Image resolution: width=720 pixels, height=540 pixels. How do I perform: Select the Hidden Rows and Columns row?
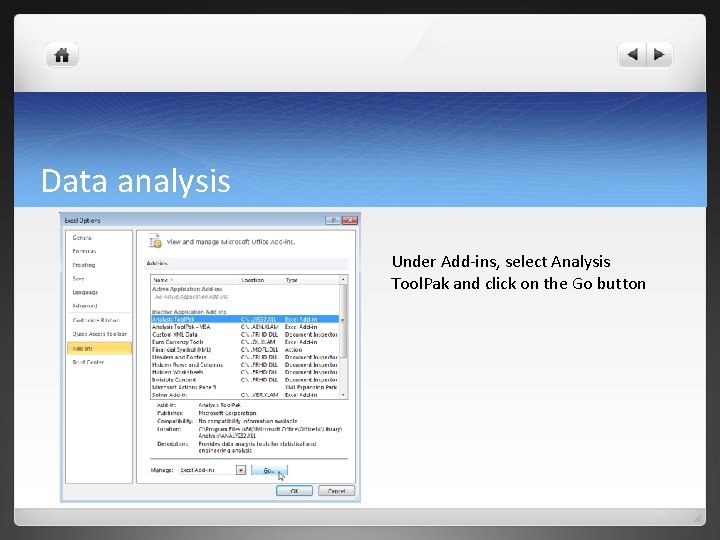(245, 365)
